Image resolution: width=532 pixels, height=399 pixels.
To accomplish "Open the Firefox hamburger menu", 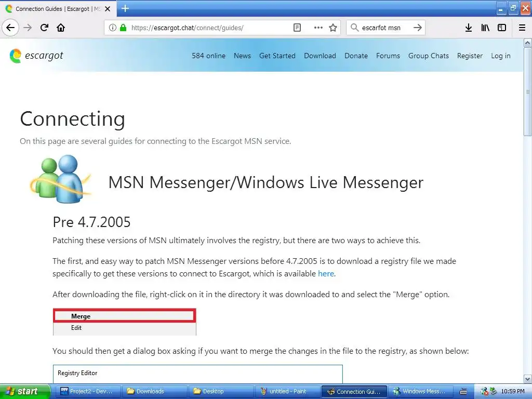I will point(522,28).
